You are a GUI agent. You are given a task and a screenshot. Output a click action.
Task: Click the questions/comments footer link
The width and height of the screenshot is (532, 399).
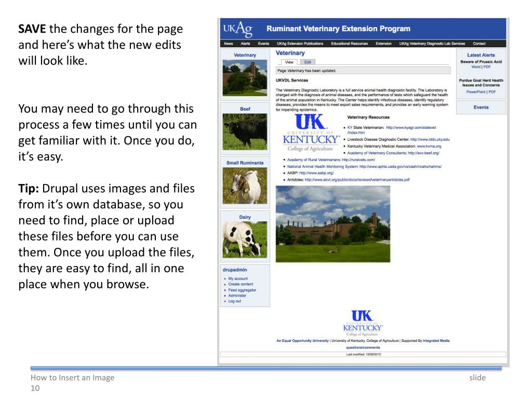click(x=363, y=348)
